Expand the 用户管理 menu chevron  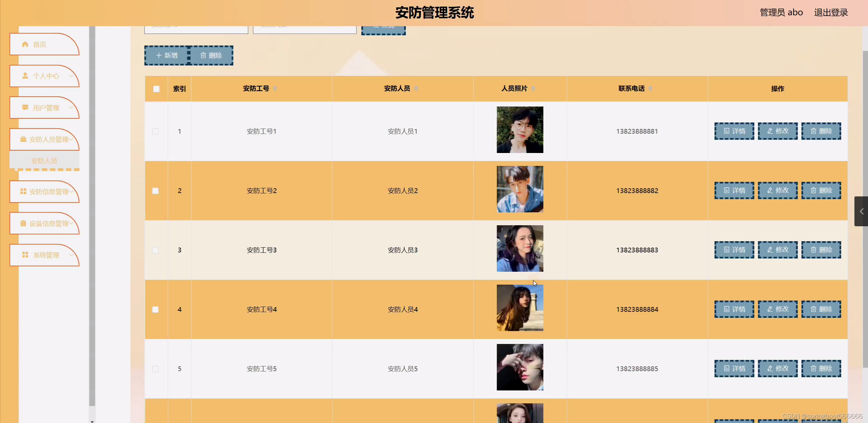click(x=71, y=108)
